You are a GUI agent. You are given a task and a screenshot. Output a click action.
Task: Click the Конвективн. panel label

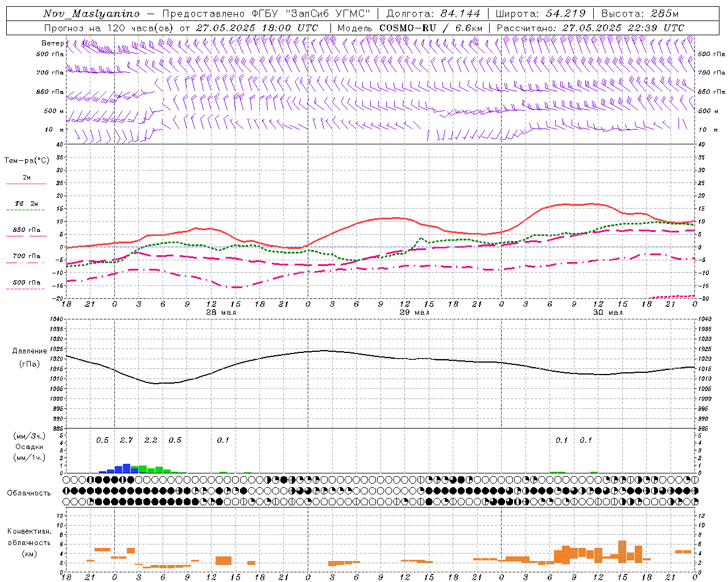pyautogui.click(x=30, y=531)
